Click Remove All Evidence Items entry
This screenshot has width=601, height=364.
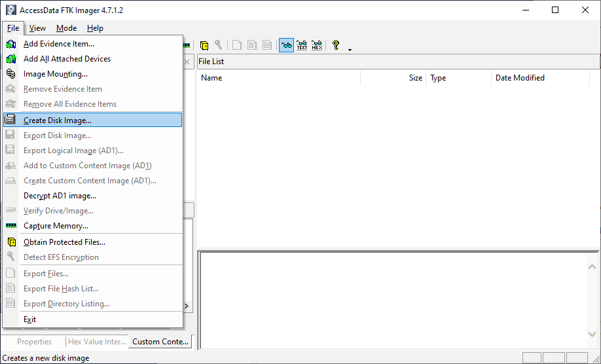(92, 104)
